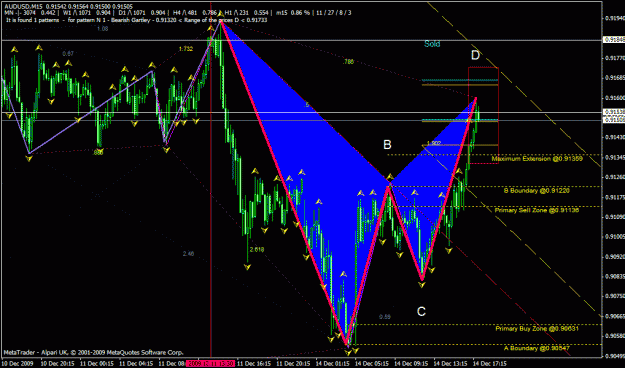Click the 'A Boundary @0.90547' label

click(537, 348)
